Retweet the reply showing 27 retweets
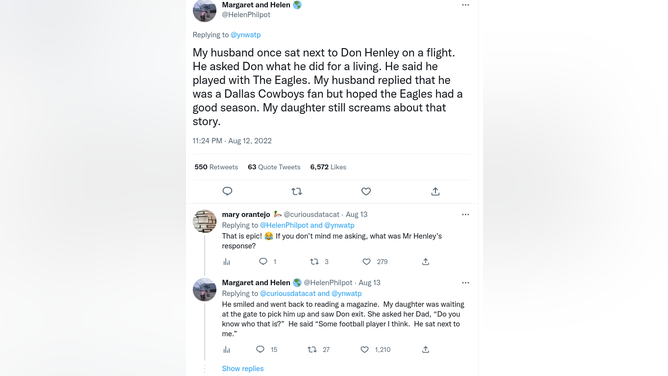 tap(312, 350)
